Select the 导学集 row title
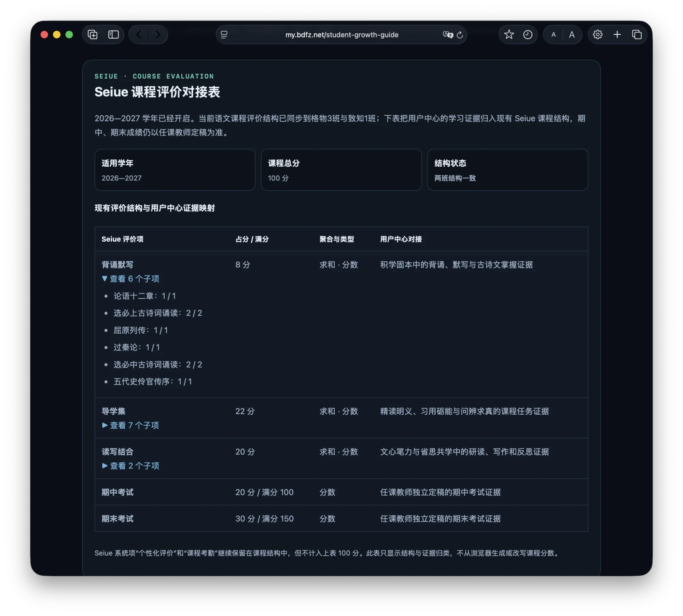 point(113,411)
